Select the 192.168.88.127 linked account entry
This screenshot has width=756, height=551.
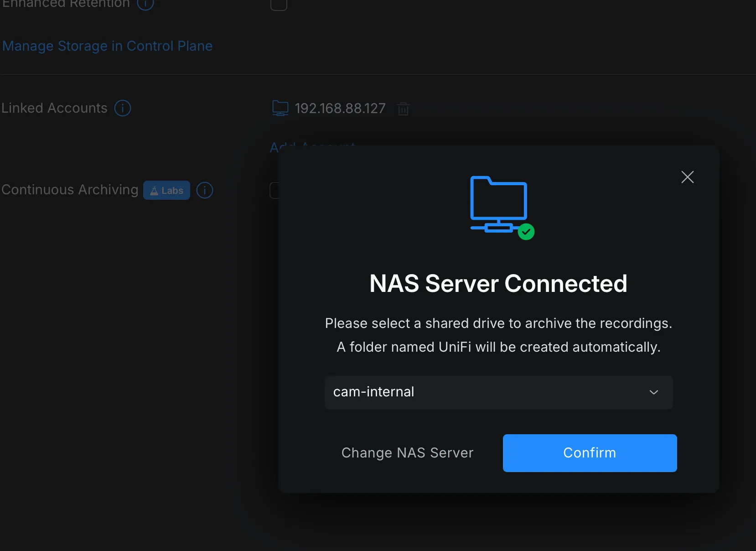click(340, 109)
